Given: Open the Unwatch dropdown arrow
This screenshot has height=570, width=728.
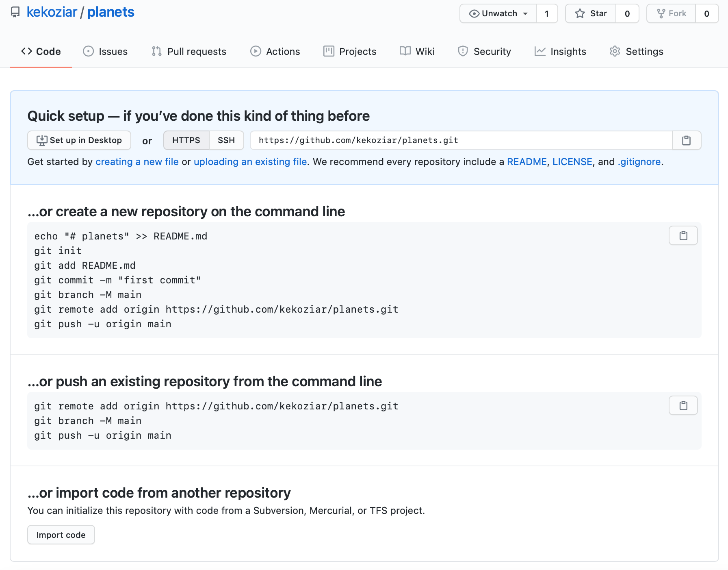Looking at the screenshot, I should pyautogui.click(x=524, y=13).
